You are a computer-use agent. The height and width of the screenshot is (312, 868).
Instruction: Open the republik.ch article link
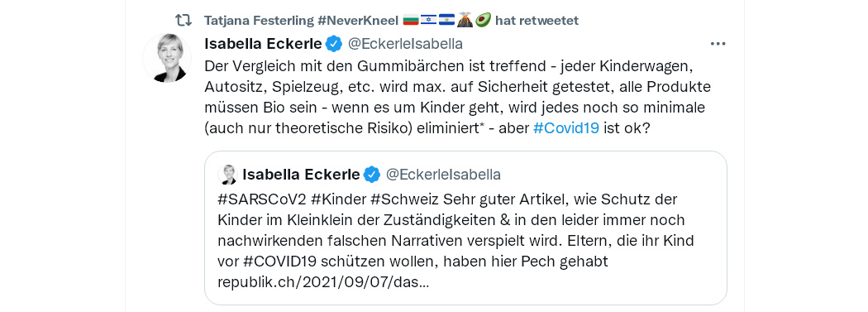322,281
